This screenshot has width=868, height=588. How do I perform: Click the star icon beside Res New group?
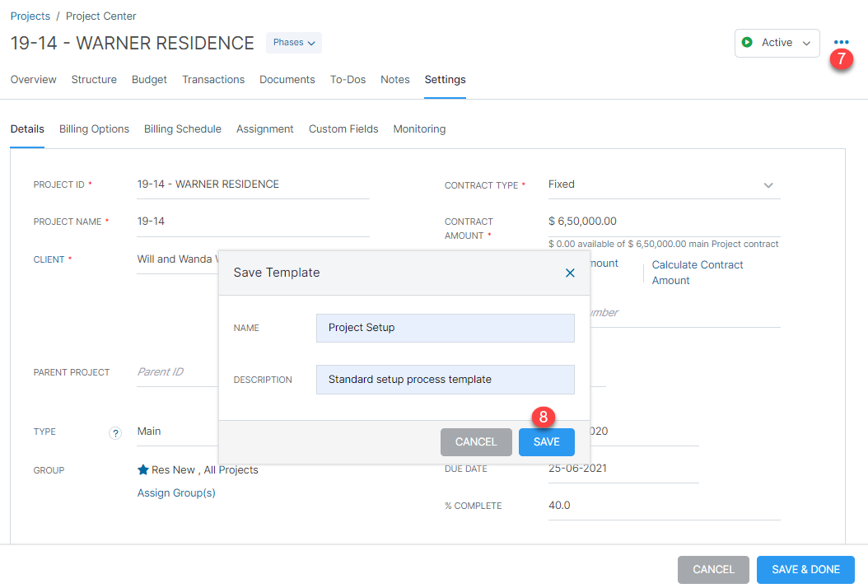[142, 469]
